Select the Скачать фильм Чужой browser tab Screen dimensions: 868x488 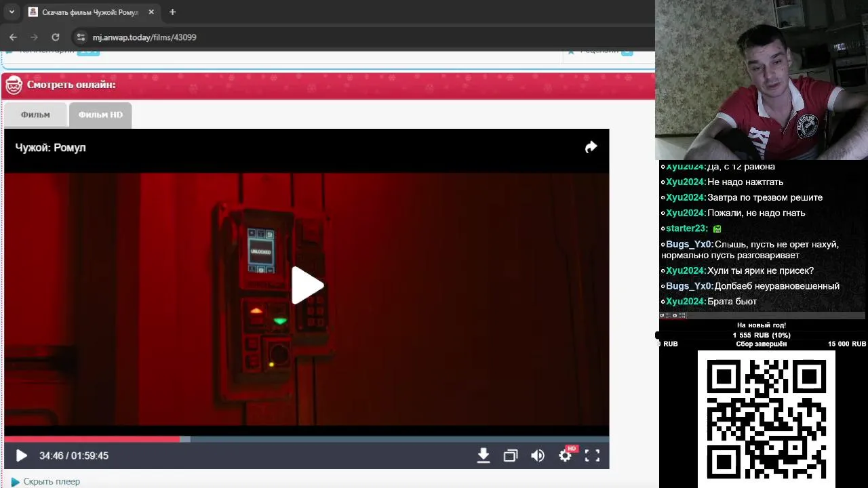point(92,12)
